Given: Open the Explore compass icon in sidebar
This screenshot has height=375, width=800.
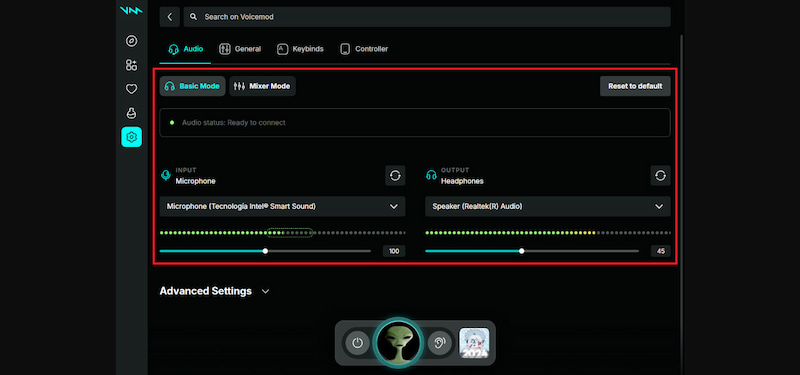Looking at the screenshot, I should (132, 41).
